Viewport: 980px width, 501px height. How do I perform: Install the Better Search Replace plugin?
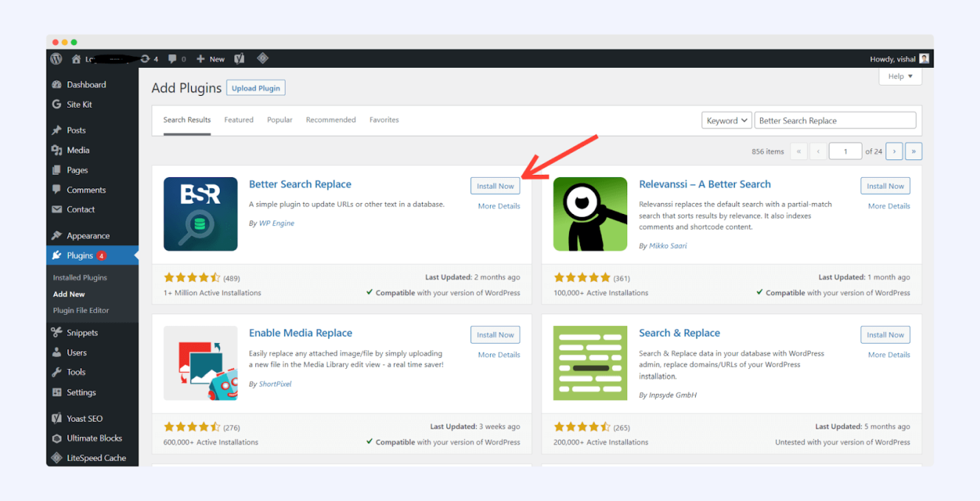(495, 186)
